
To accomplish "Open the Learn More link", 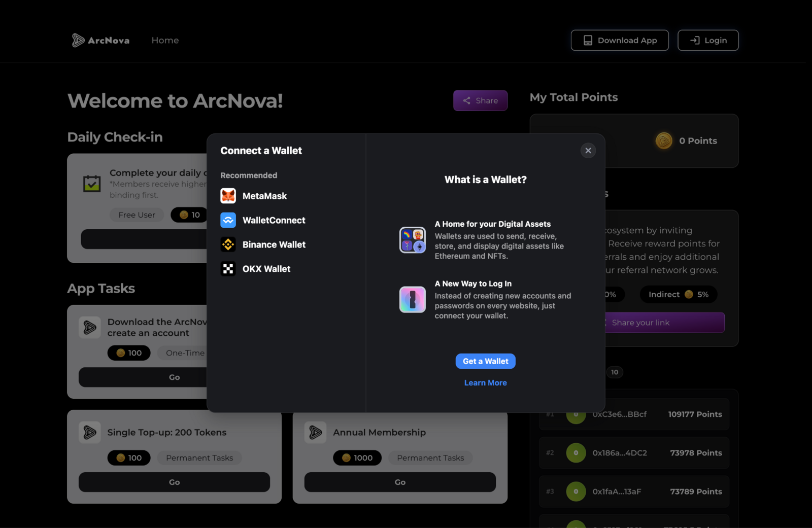I will pos(486,383).
